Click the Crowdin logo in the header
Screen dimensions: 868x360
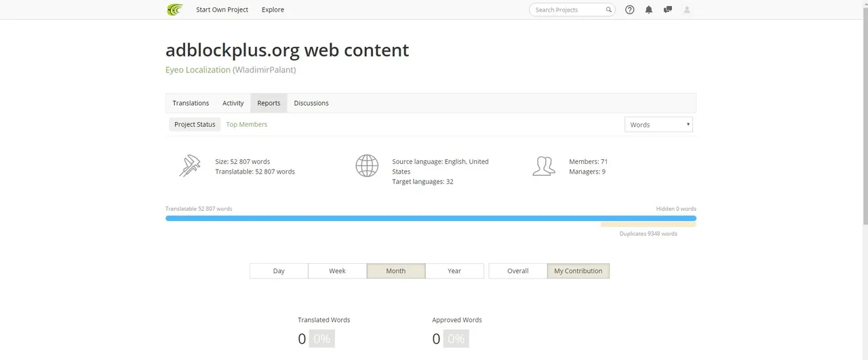pos(175,9)
